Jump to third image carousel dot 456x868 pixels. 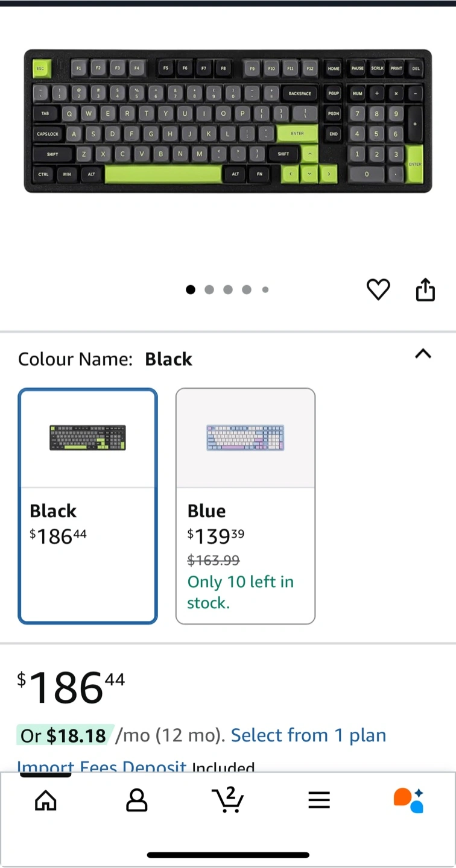click(228, 290)
